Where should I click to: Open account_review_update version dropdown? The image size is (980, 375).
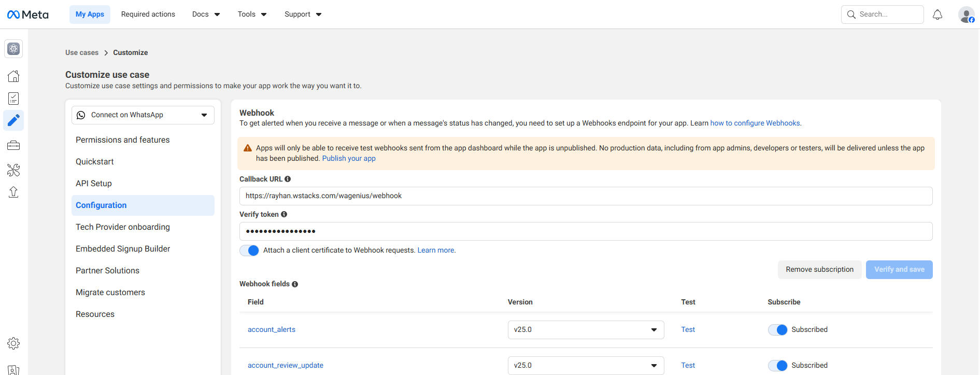tap(586, 366)
